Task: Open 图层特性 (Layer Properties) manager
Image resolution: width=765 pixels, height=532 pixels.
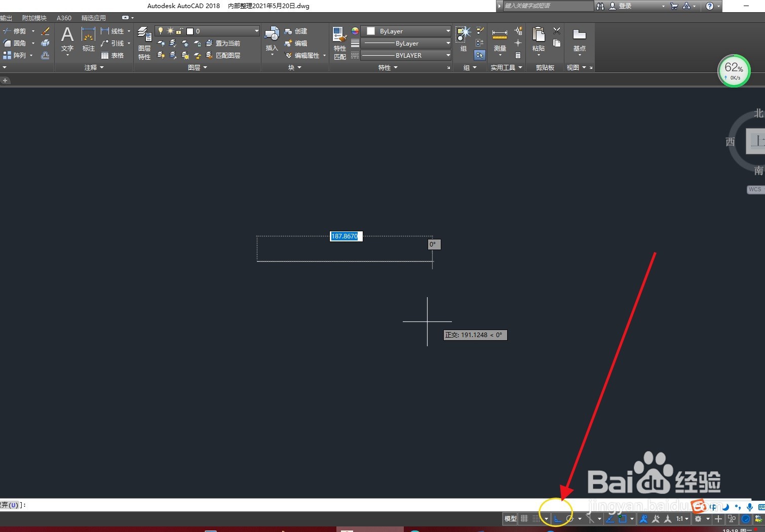Action: 144,43
